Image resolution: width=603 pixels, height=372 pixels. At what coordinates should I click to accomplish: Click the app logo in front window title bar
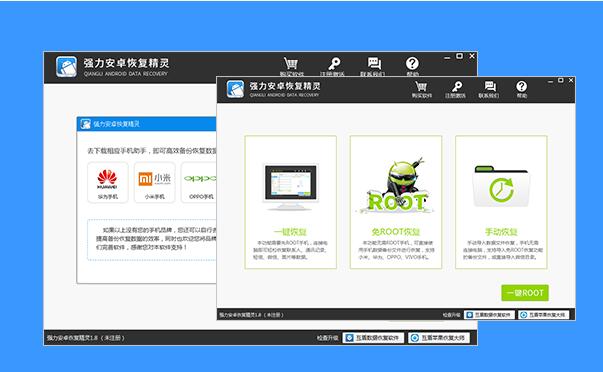click(235, 89)
